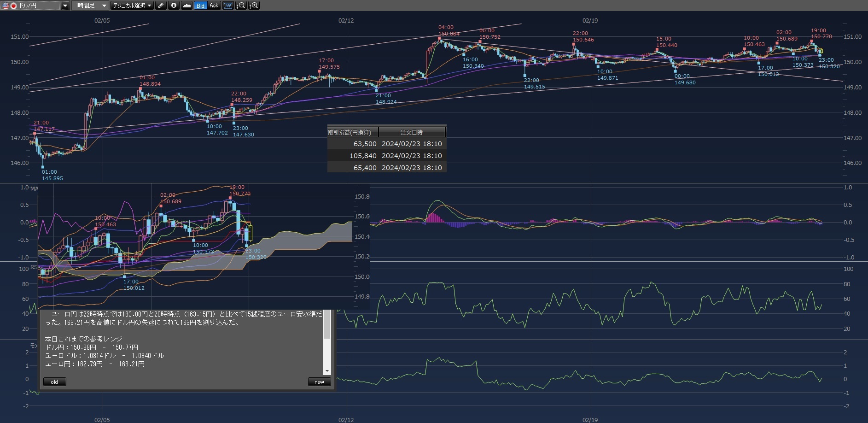
Task: Click the US/Japan flag currency icon
Action: 9,6
